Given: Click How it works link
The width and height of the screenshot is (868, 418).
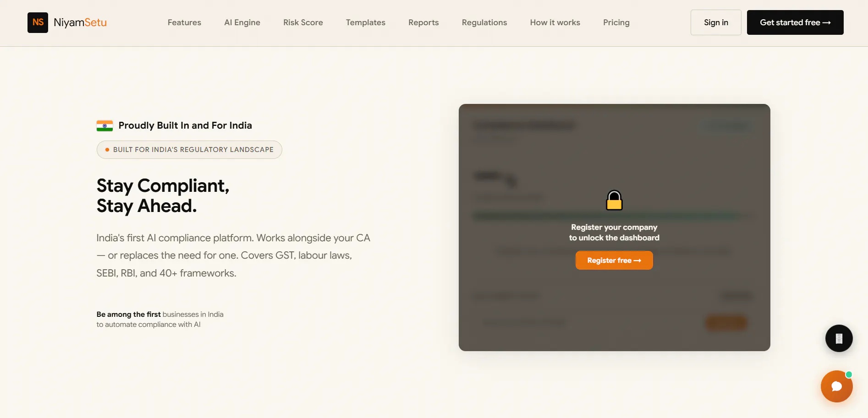Looking at the screenshot, I should point(555,22).
